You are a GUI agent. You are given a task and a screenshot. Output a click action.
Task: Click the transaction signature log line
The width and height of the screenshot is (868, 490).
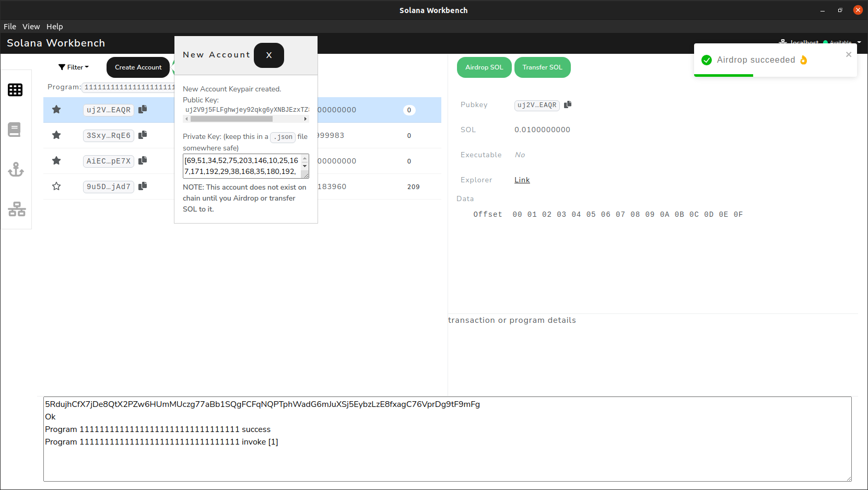262,404
